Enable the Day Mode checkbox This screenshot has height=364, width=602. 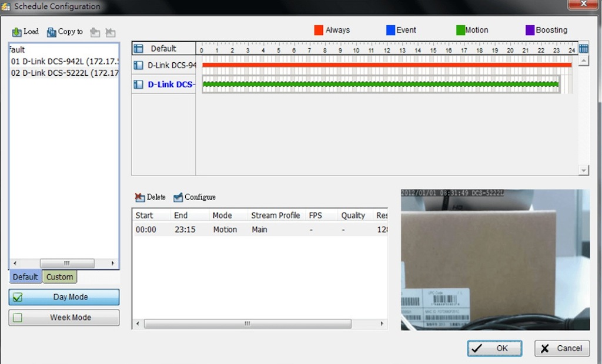click(x=18, y=298)
